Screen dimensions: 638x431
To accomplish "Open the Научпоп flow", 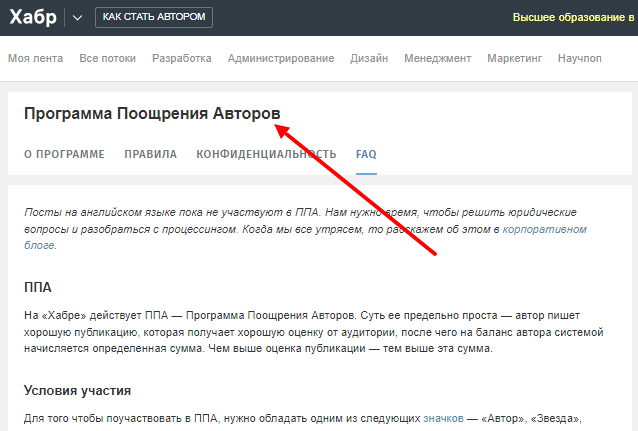I will tap(580, 59).
